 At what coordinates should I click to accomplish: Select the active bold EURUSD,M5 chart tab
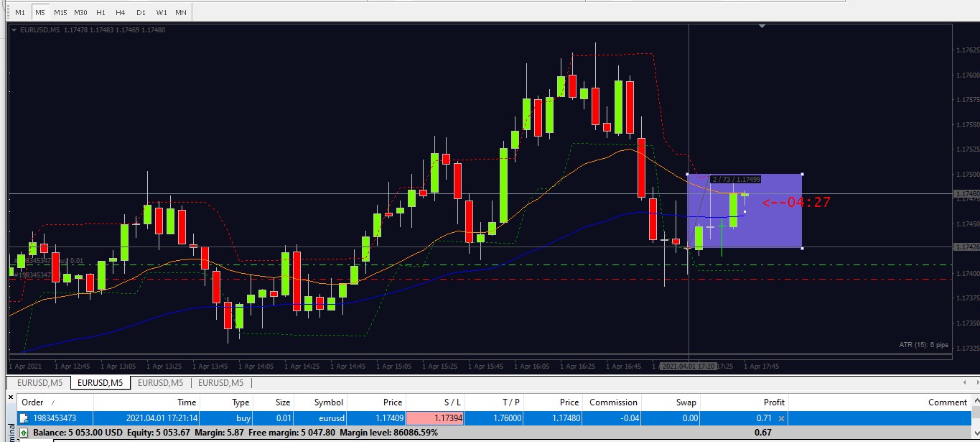(100, 383)
